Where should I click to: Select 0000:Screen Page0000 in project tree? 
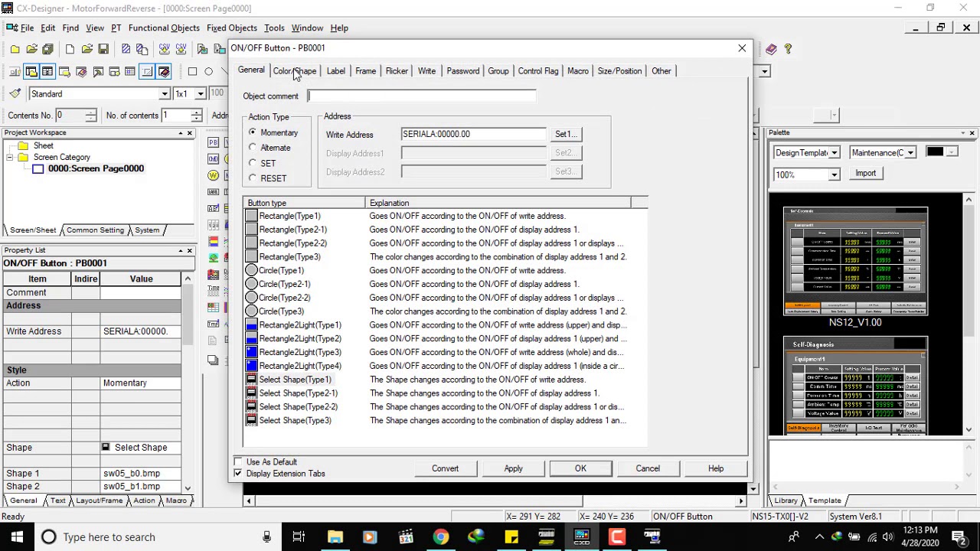[96, 168]
